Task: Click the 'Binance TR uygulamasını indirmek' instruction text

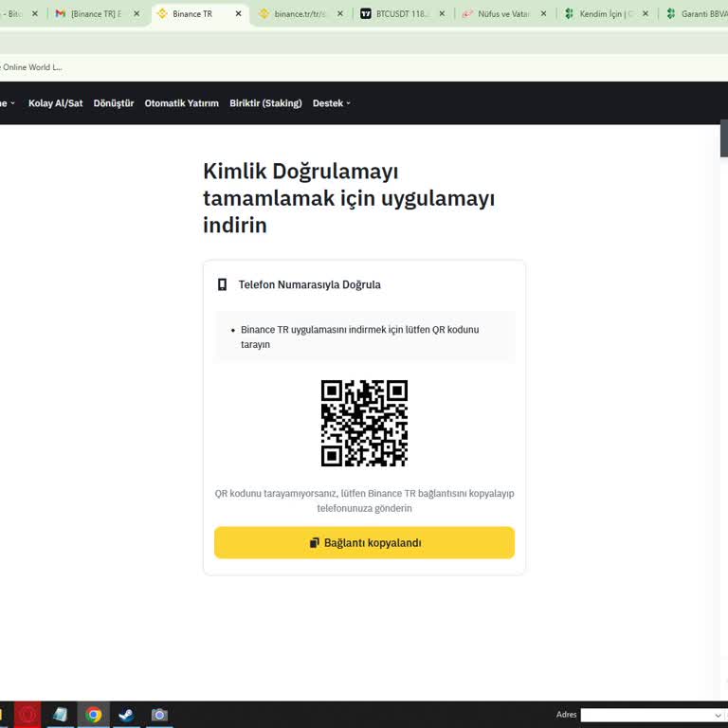Action: [360, 337]
